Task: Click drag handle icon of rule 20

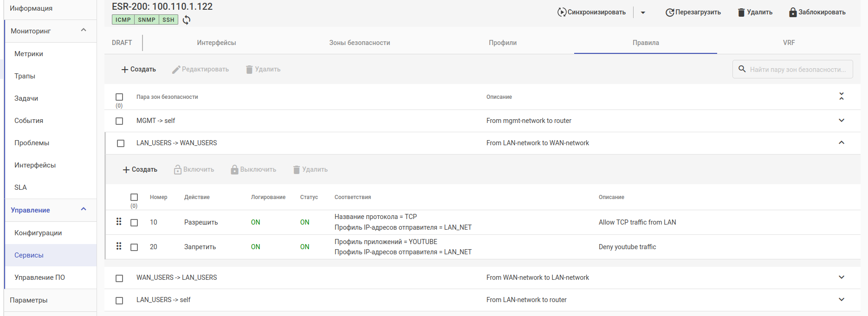Action: [119, 246]
